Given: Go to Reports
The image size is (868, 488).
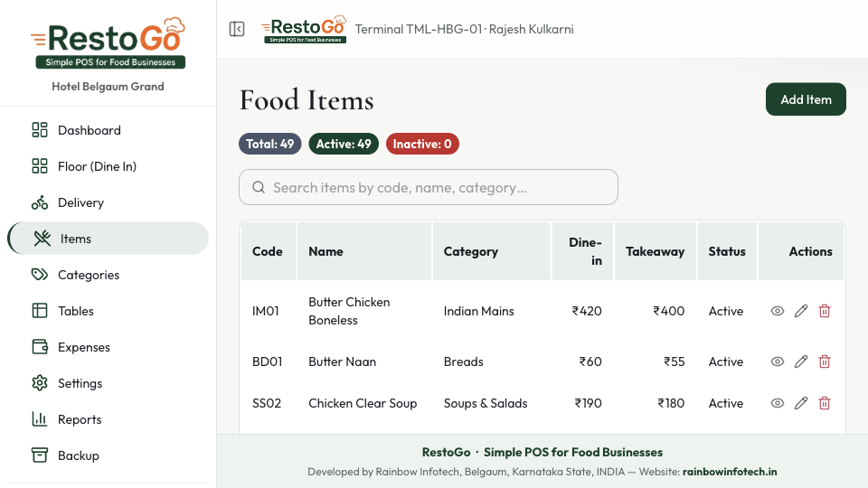Looking at the screenshot, I should [x=108, y=418].
